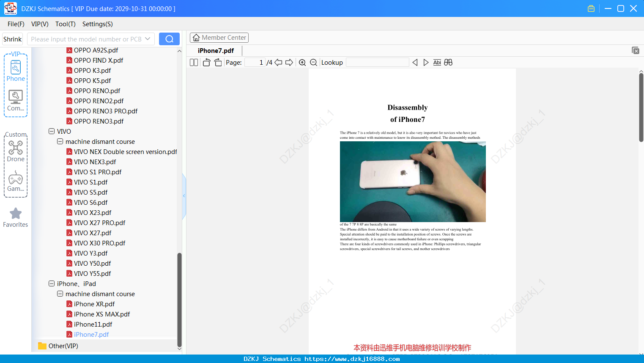The height and width of the screenshot is (363, 644).
Task: Collapse iPhone machine dismant course node
Action: (60, 294)
